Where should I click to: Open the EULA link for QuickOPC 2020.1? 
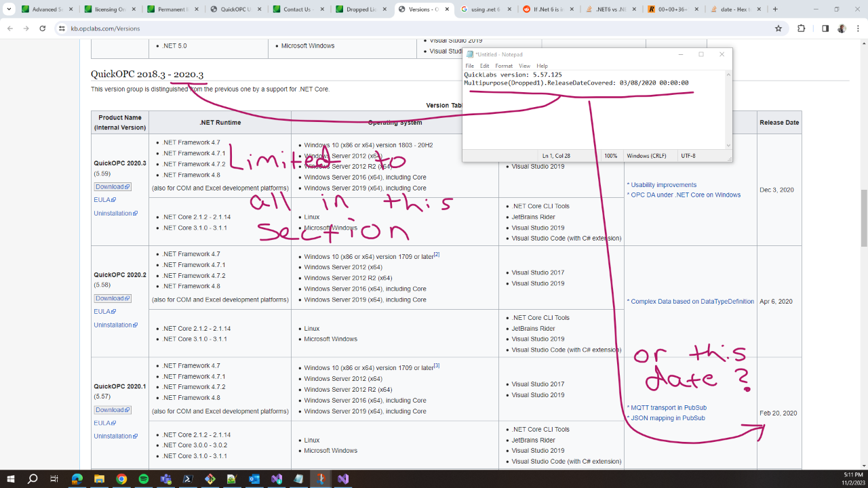coord(104,423)
